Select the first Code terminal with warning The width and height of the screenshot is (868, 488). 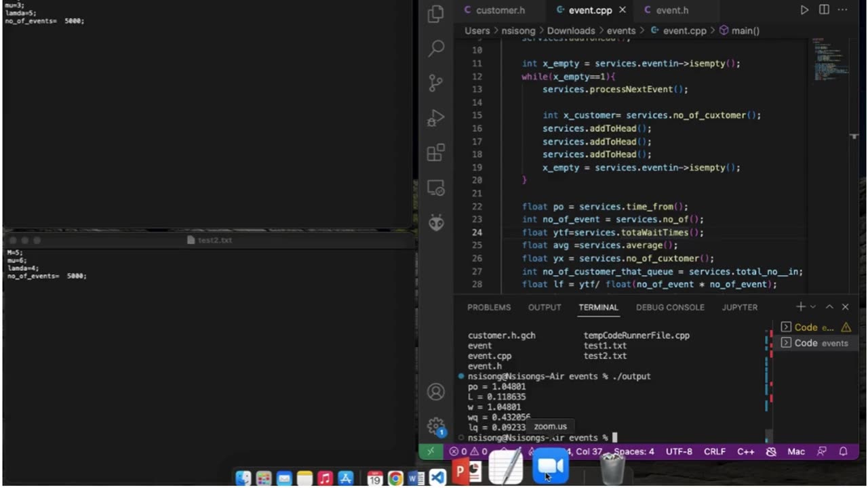815,327
